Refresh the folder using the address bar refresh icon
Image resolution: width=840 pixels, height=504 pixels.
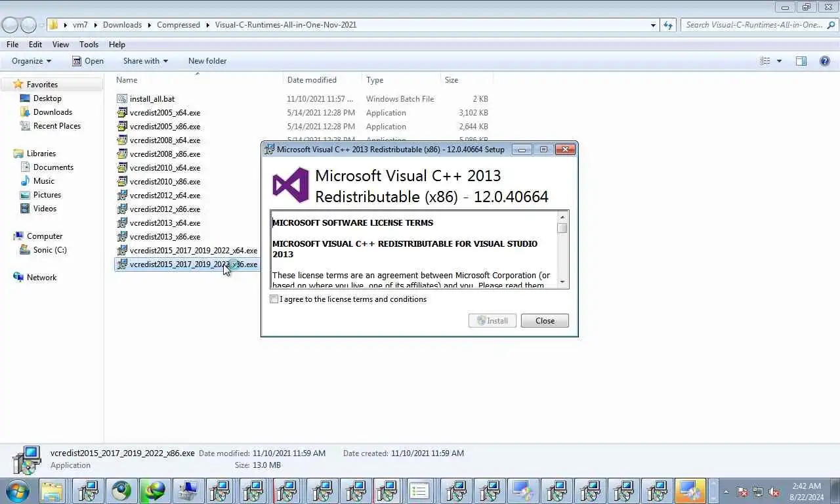click(x=668, y=25)
